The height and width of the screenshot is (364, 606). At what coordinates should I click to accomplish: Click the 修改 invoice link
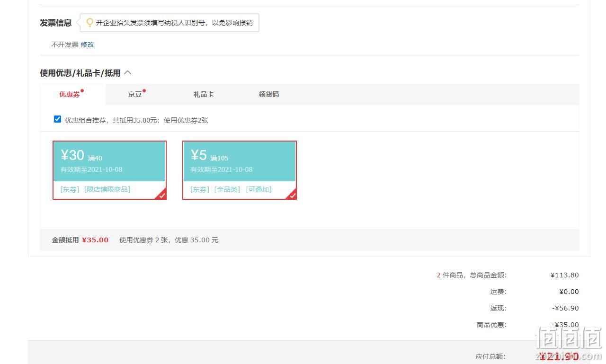tap(87, 44)
